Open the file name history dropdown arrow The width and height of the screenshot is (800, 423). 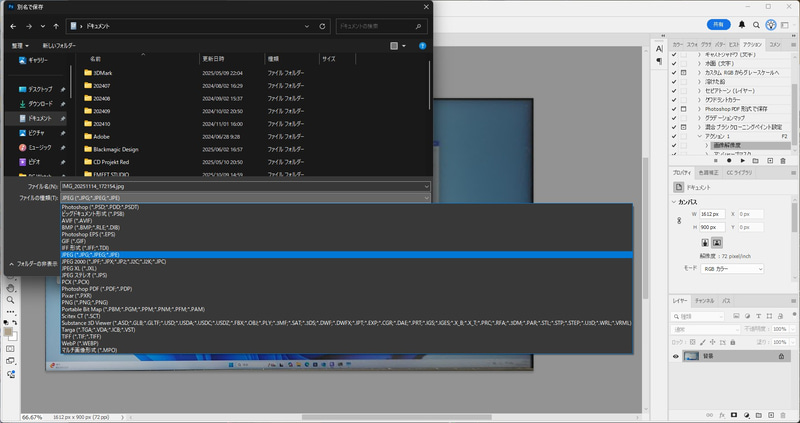426,187
